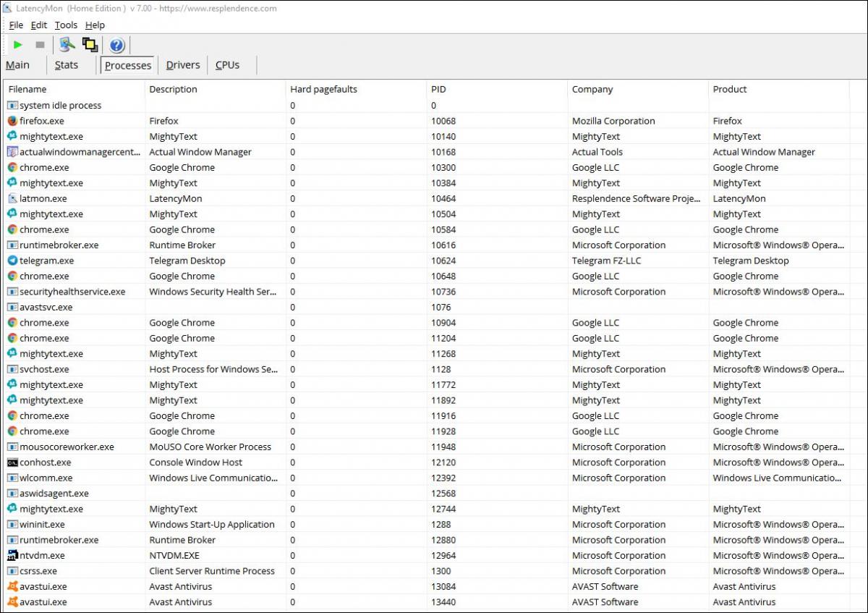Image resolution: width=868 pixels, height=613 pixels.
Task: Click the icon beside securityhealthservice.exe
Action: [x=12, y=292]
